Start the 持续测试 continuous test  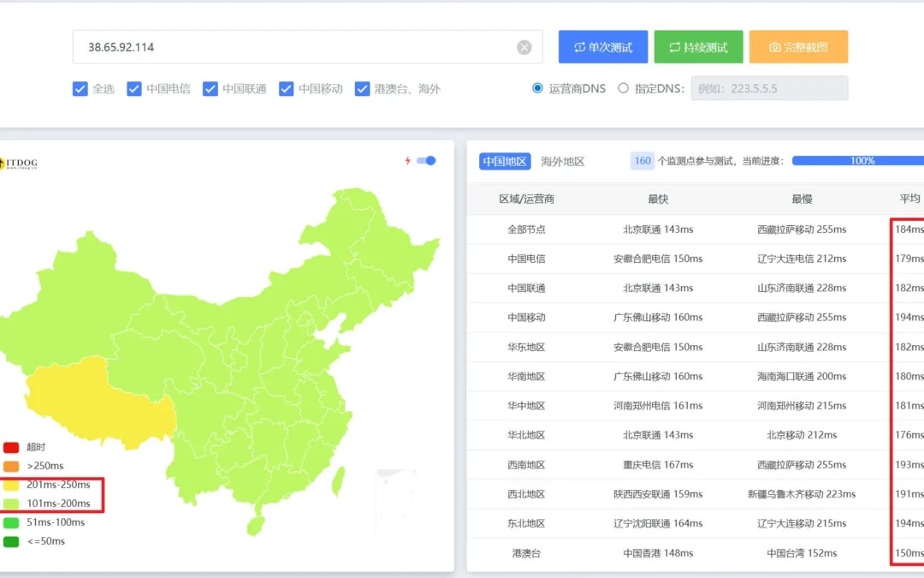698,47
